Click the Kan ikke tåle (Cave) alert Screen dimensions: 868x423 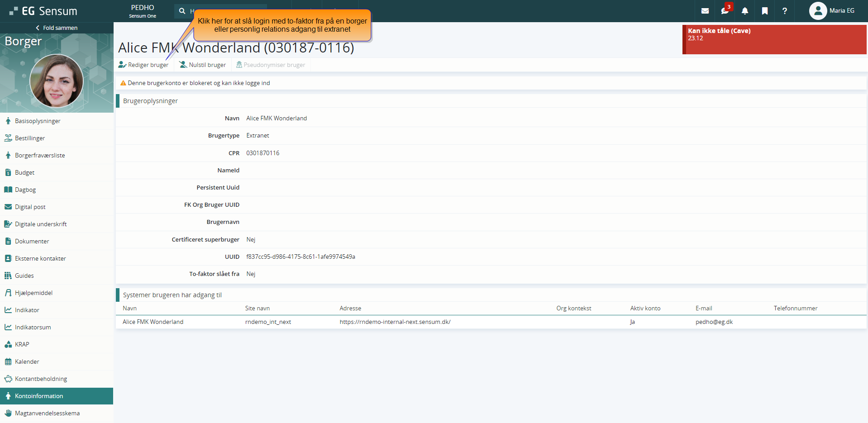coord(774,39)
